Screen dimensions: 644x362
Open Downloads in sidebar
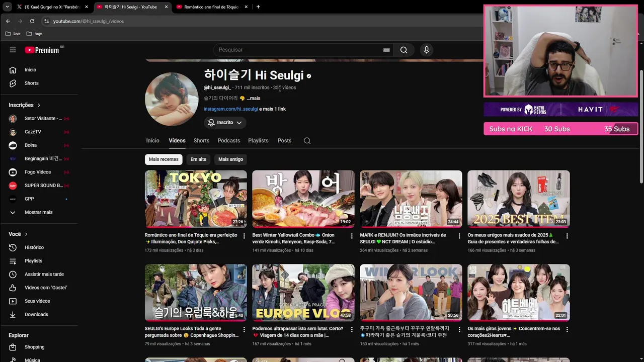(39, 314)
